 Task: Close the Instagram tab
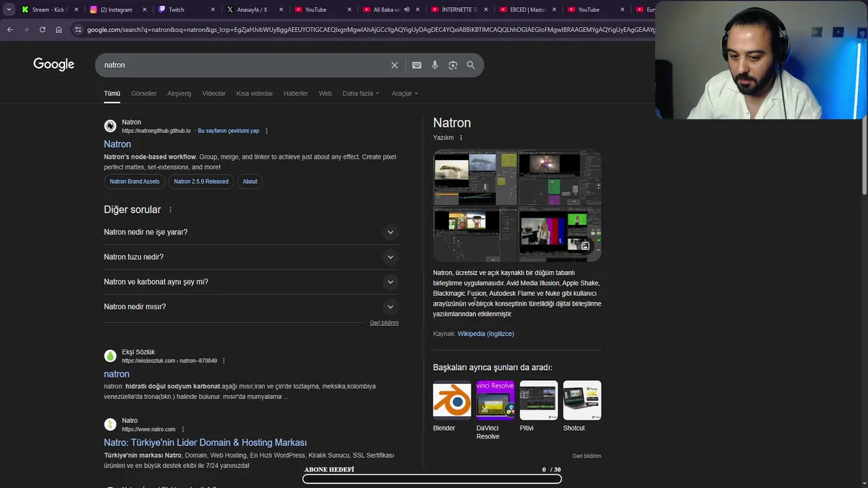(144, 9)
